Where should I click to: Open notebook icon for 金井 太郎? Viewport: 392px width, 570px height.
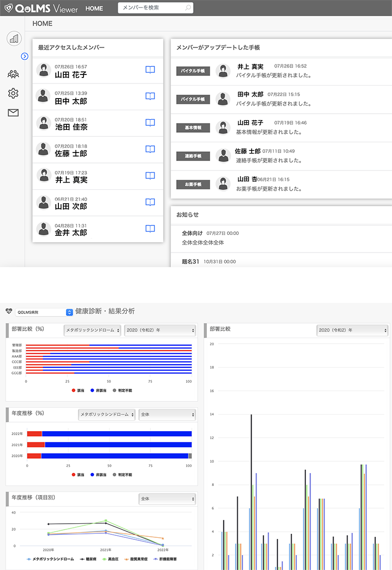click(x=150, y=228)
